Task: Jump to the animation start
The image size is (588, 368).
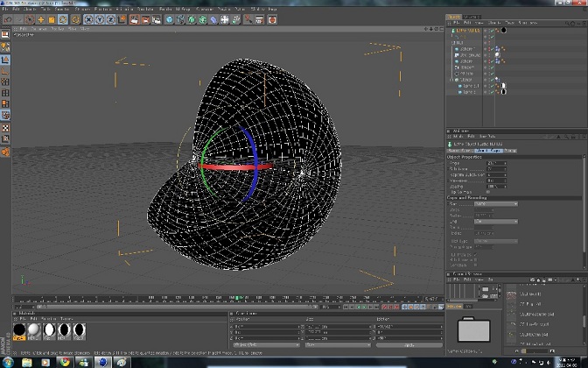Action: [x=346, y=308]
